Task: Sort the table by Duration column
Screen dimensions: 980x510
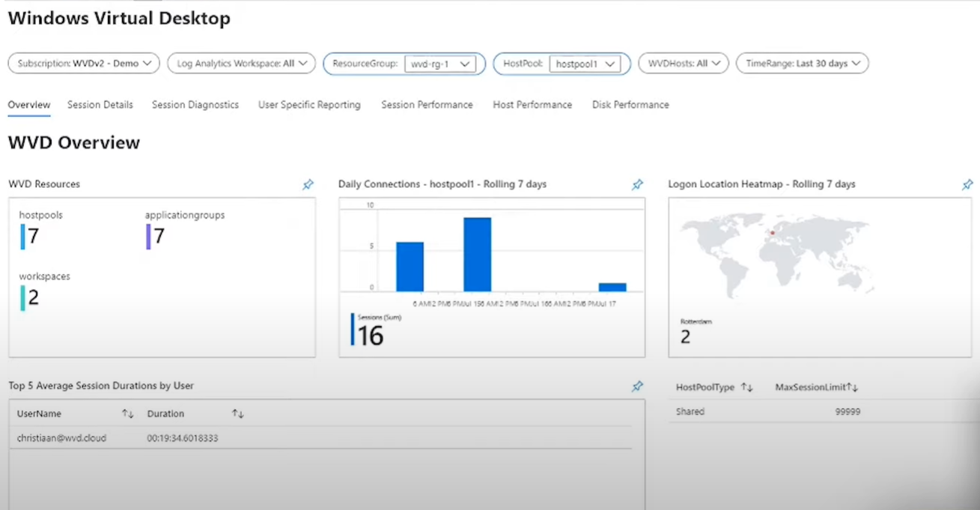Action: click(237, 414)
